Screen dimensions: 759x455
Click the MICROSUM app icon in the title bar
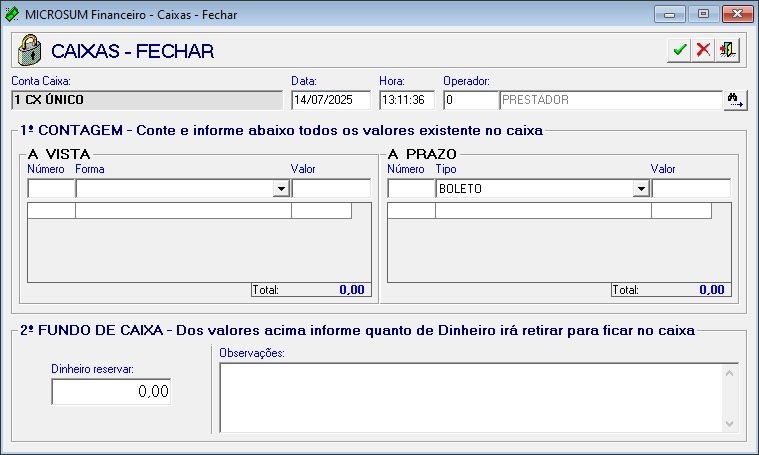(12, 15)
